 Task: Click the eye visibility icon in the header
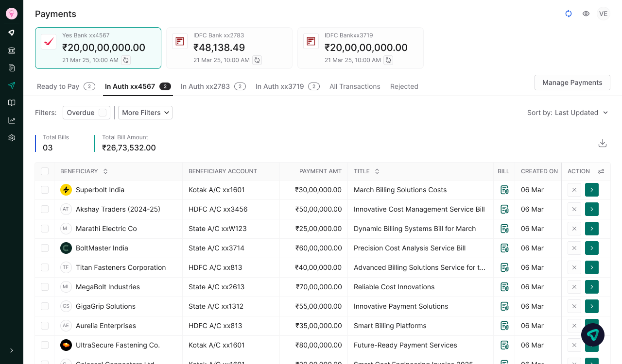coord(586,14)
